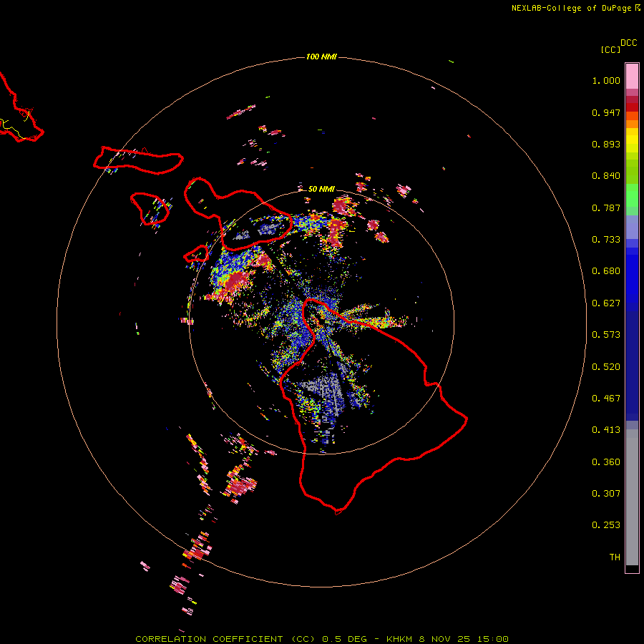Click the 0.840 color scale value

606,176
